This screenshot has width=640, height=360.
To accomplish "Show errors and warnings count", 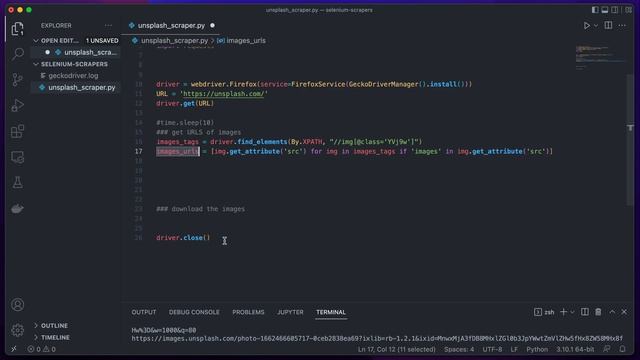I will [41, 349].
